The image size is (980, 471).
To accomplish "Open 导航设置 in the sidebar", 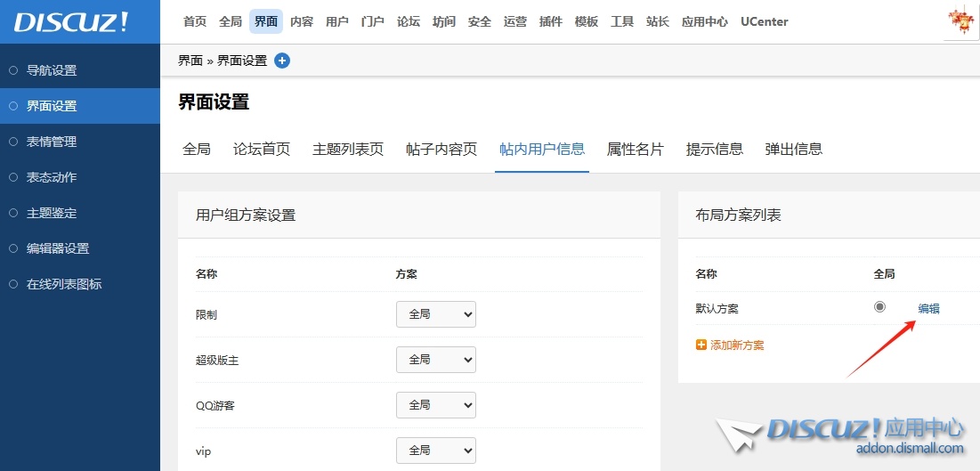I will 80,70.
